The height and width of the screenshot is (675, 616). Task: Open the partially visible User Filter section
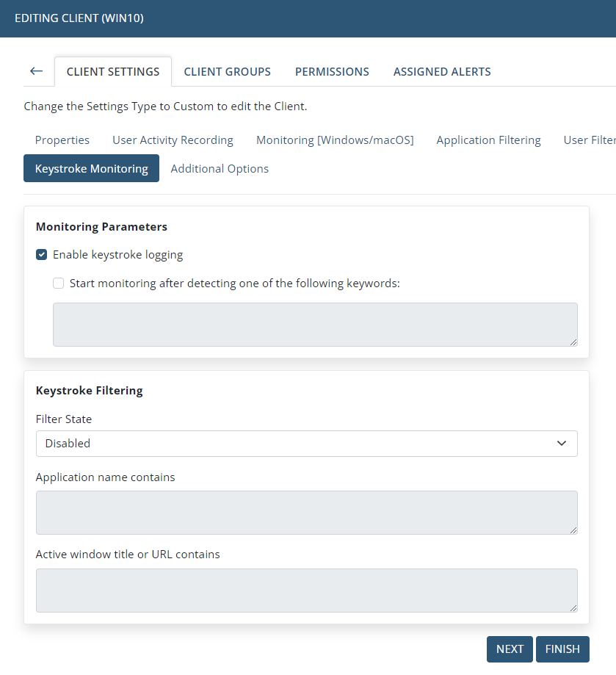[589, 140]
